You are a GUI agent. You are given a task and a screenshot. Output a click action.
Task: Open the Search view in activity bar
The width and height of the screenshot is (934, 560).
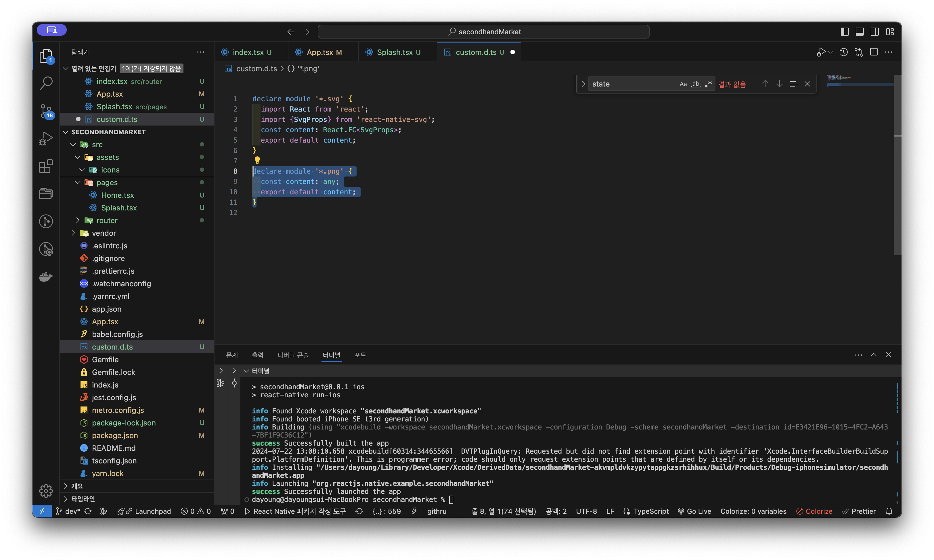coord(46,83)
